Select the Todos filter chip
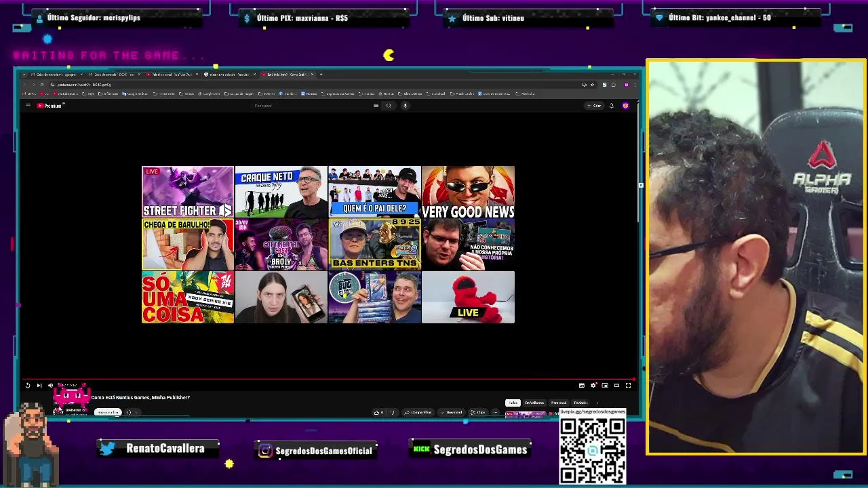The height and width of the screenshot is (488, 868). (x=513, y=403)
